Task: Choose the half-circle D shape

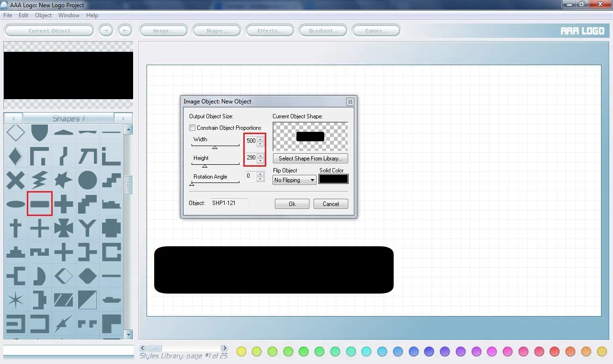Action: point(40,276)
